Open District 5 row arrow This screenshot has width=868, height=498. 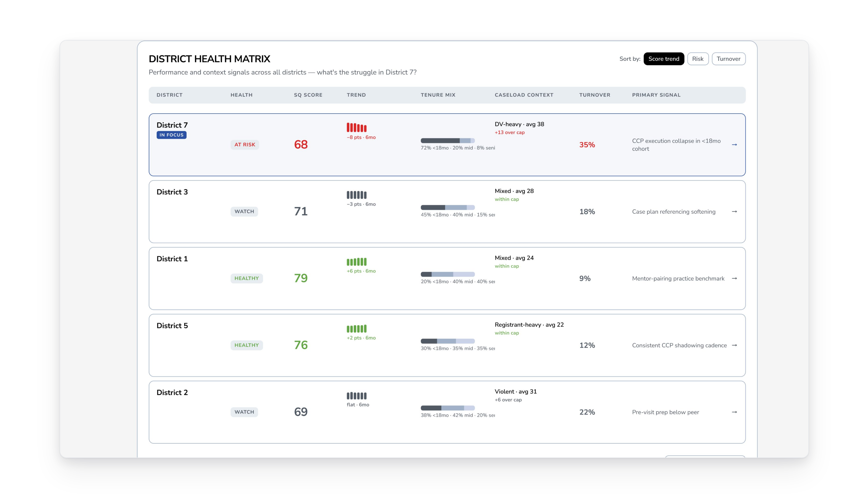pos(734,345)
